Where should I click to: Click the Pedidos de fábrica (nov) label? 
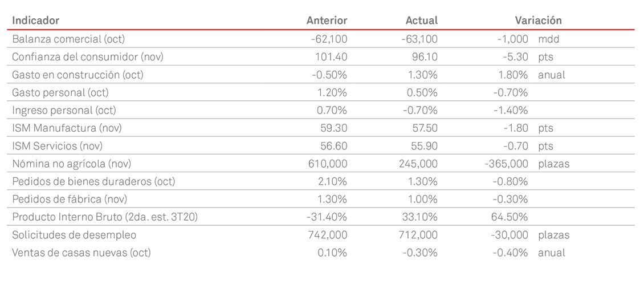tap(70, 199)
